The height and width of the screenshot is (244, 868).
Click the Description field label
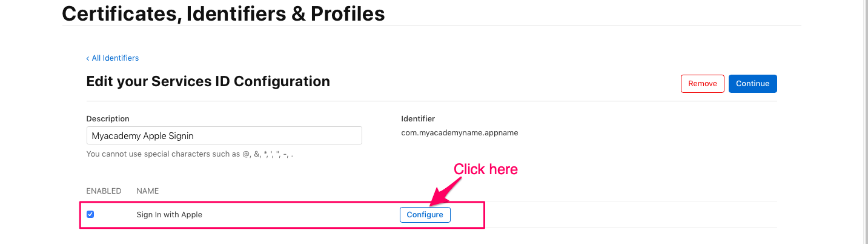point(108,118)
